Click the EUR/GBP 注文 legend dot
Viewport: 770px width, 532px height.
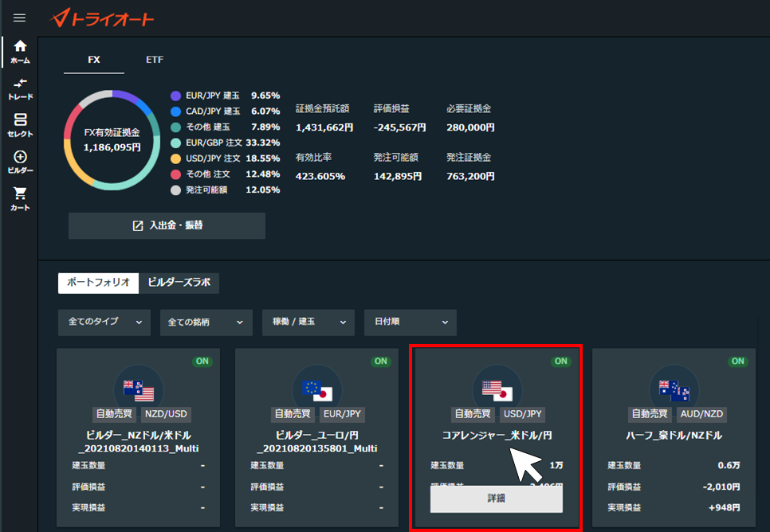pos(175,143)
